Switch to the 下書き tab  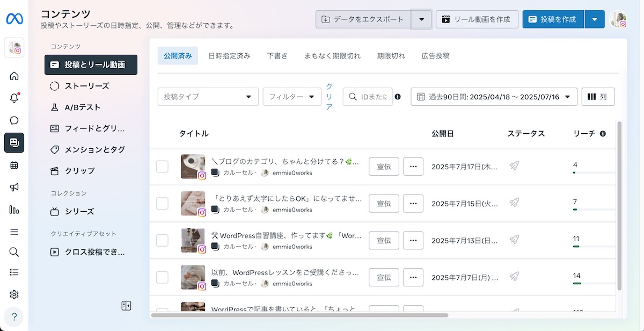click(277, 56)
